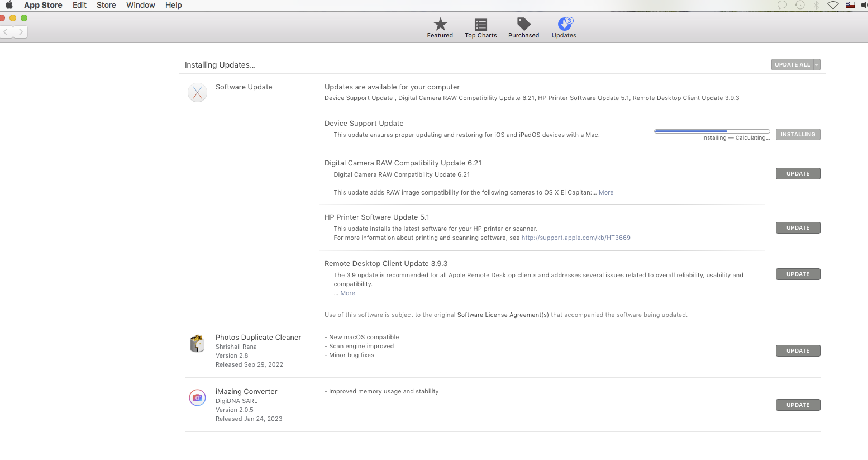868x460 pixels.
Task: Open the Edit menu
Action: (x=79, y=5)
